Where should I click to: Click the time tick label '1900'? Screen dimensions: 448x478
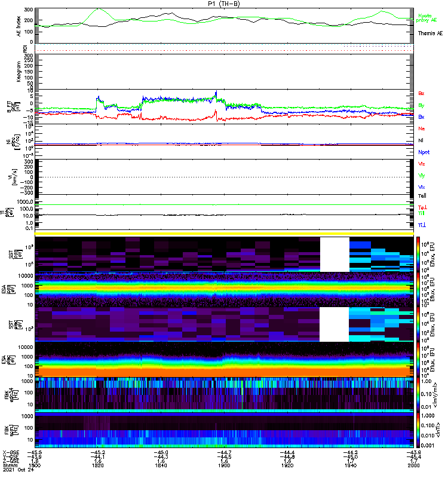(224, 465)
